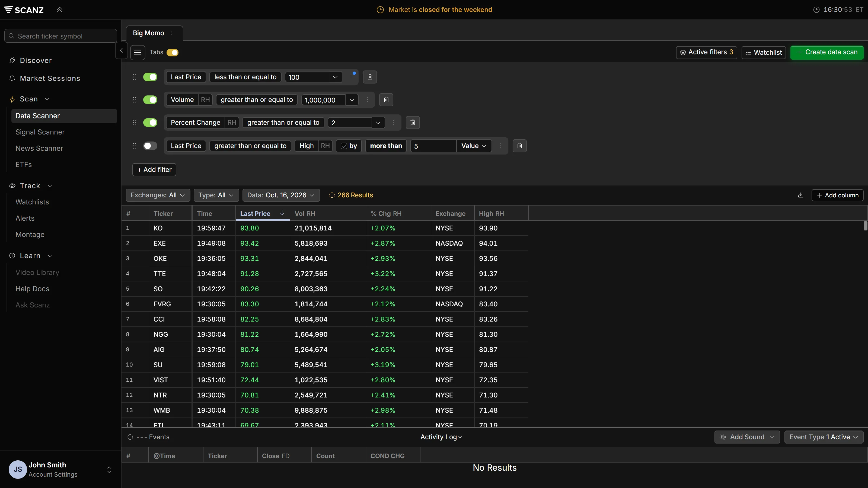This screenshot has height=488, width=868.
Task: Open the Data: Oct. 16, 2026 dropdown
Action: [x=281, y=195]
